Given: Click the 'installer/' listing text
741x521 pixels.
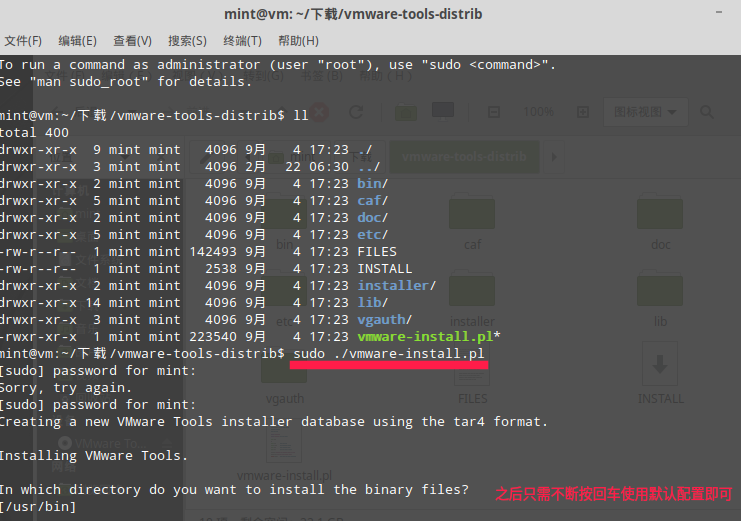Looking at the screenshot, I should 396,286.
